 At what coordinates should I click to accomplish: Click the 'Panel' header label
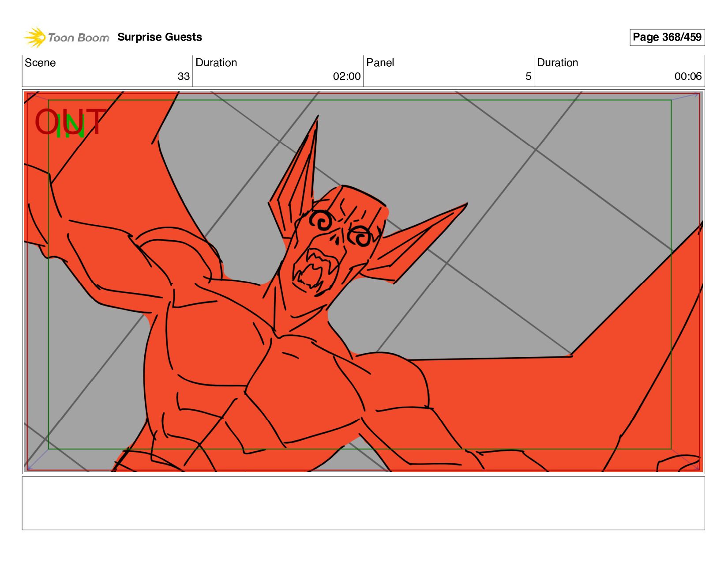(x=380, y=63)
